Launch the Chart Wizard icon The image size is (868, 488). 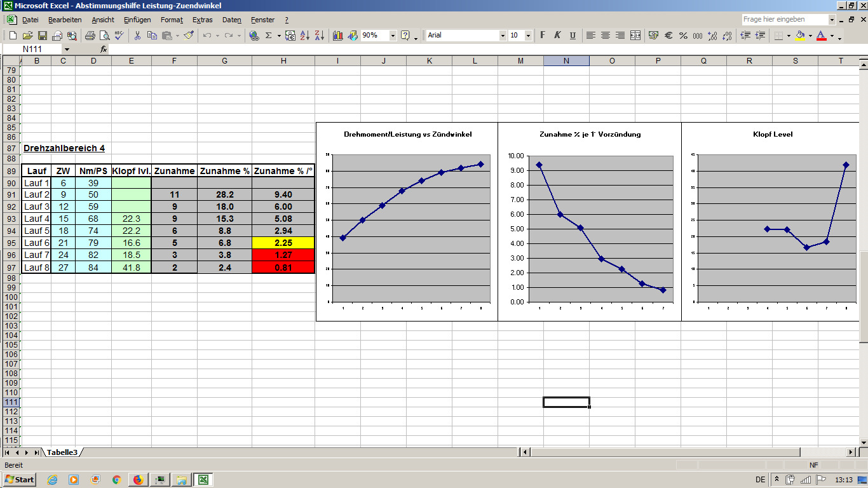337,36
